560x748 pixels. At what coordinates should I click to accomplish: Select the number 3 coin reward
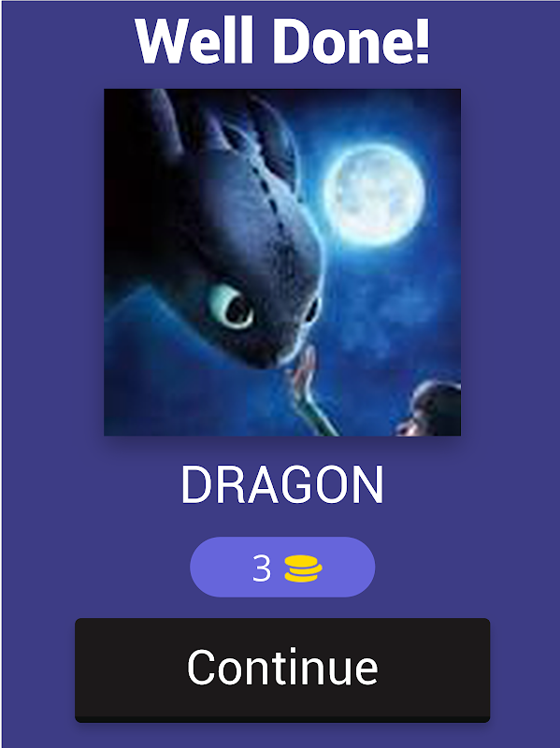[x=262, y=568]
